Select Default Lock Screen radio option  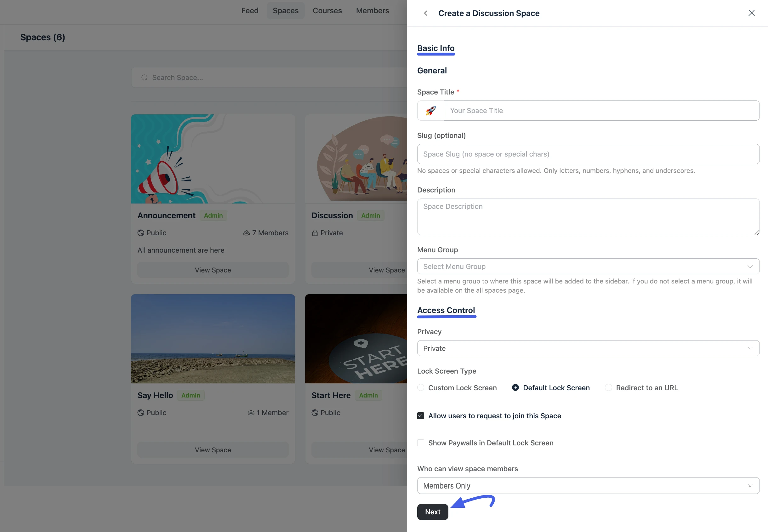[515, 388]
